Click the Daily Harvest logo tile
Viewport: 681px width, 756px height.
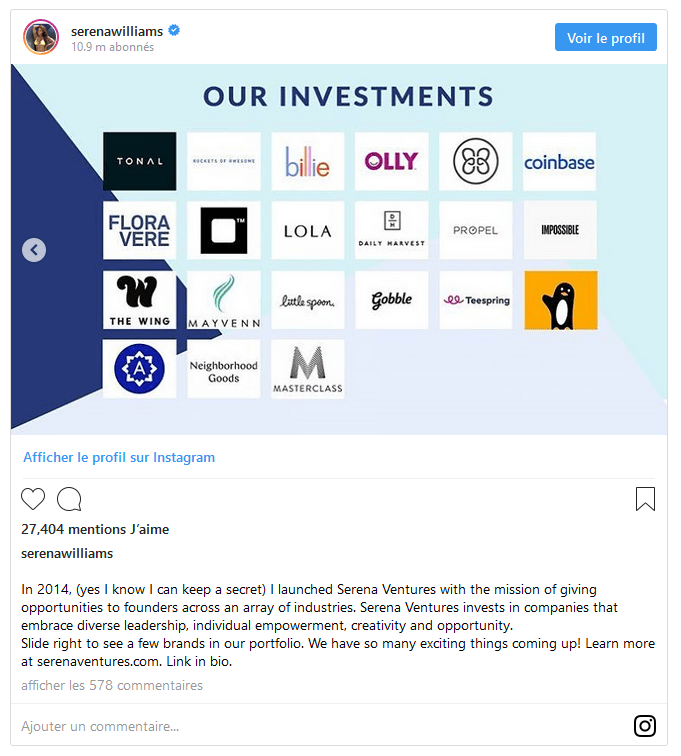[391, 230]
